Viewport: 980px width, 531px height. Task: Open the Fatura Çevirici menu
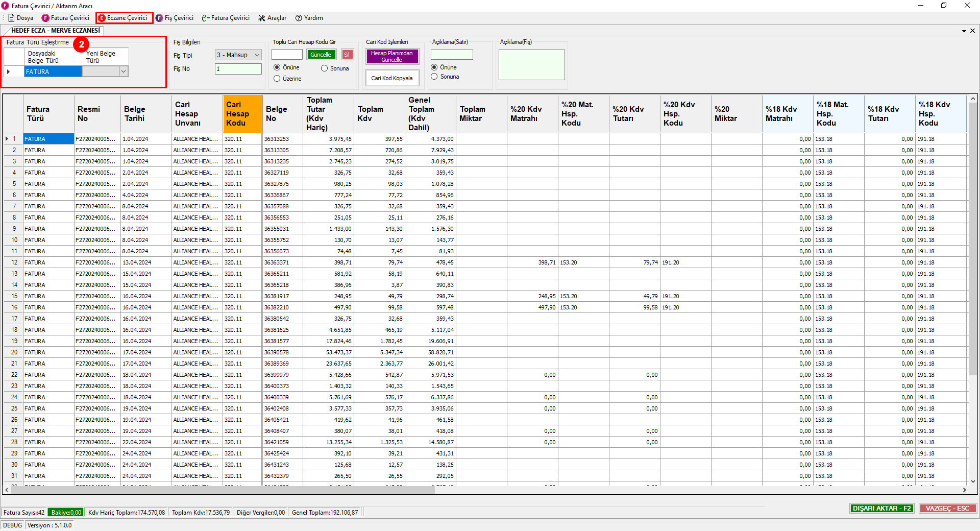point(66,18)
